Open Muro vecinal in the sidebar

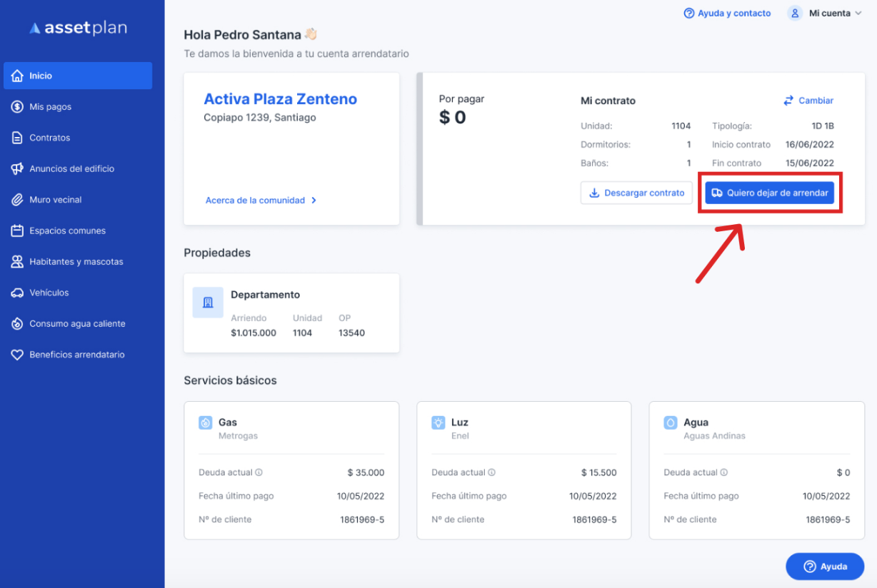(78, 200)
